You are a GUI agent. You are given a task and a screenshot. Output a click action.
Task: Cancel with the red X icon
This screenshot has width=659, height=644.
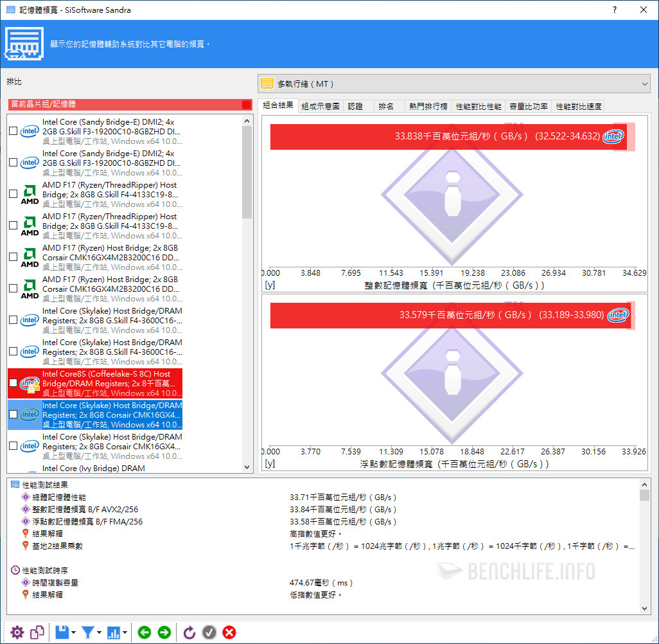click(229, 632)
